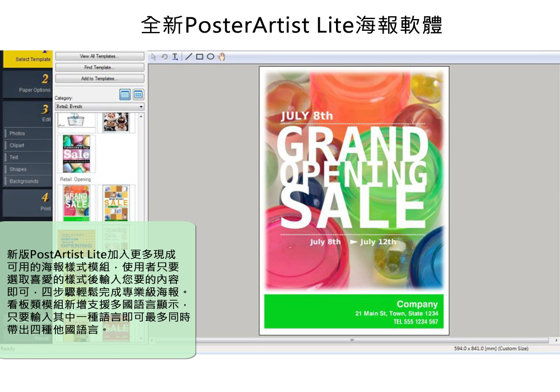
Task: Go to step 4 Print
Action: point(28,202)
